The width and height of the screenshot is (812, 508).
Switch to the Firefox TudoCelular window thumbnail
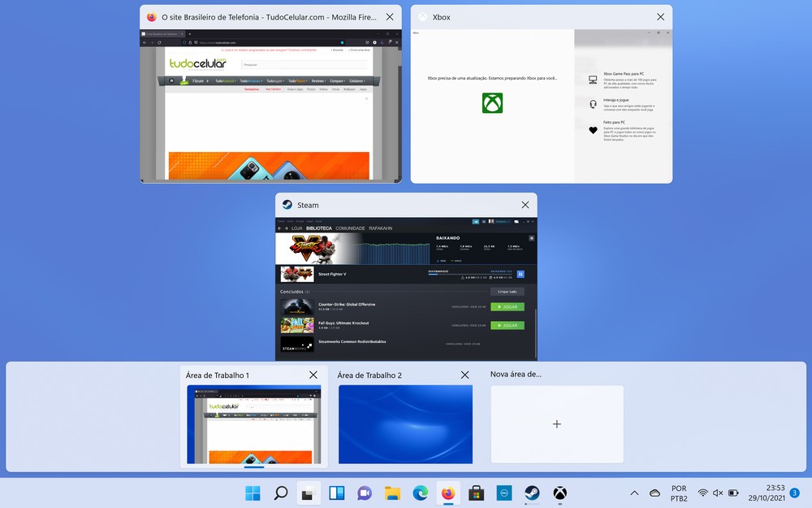(270, 106)
